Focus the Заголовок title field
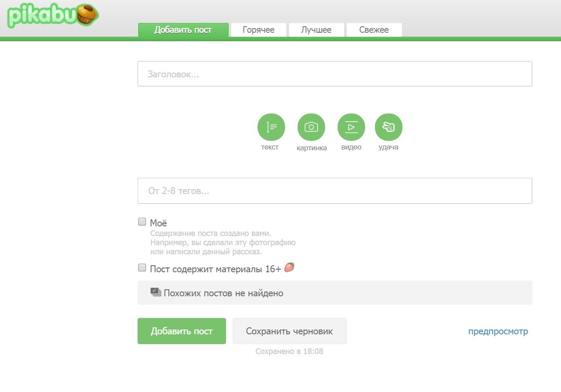Viewport: 561px width, 392px height. click(335, 74)
